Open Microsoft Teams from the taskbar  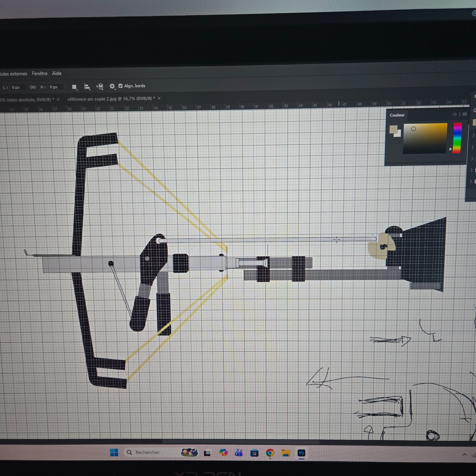coord(239,453)
